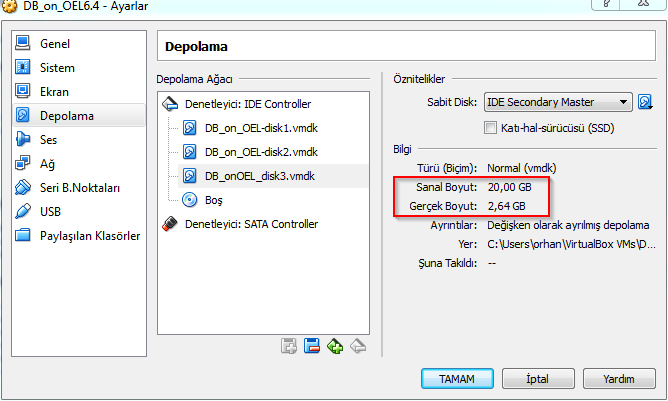Select the SATA Controller node
This screenshot has height=401, width=668.
[x=251, y=224]
